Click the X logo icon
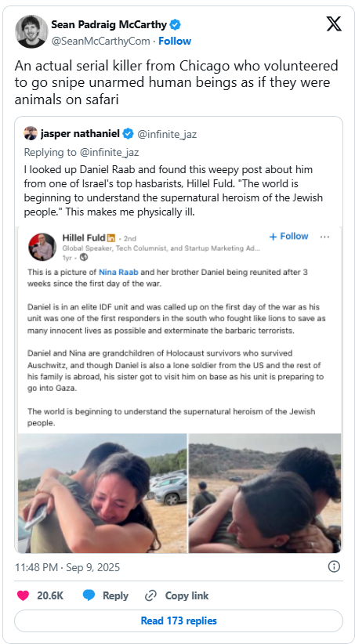The image size is (355, 644). 334,24
